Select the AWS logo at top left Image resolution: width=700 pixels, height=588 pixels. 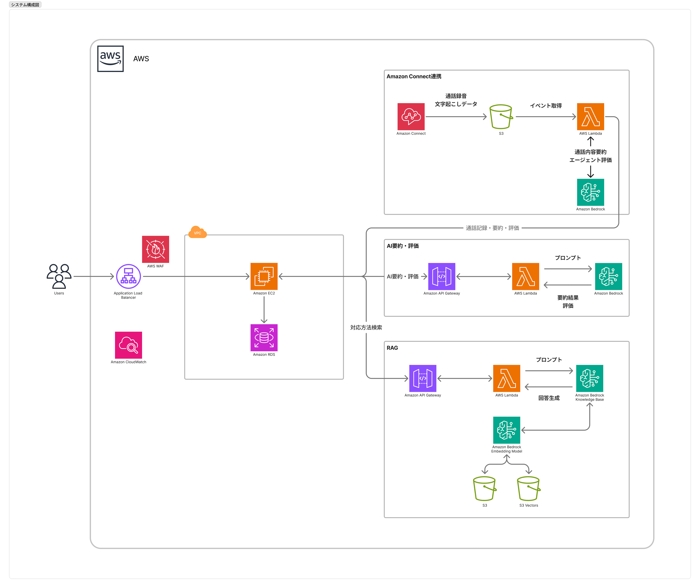point(110,59)
